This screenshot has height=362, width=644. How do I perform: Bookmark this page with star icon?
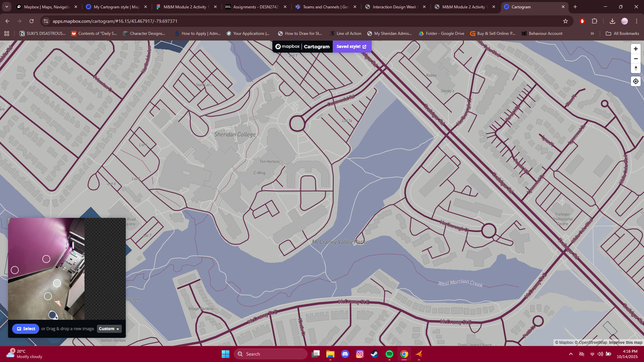566,21
